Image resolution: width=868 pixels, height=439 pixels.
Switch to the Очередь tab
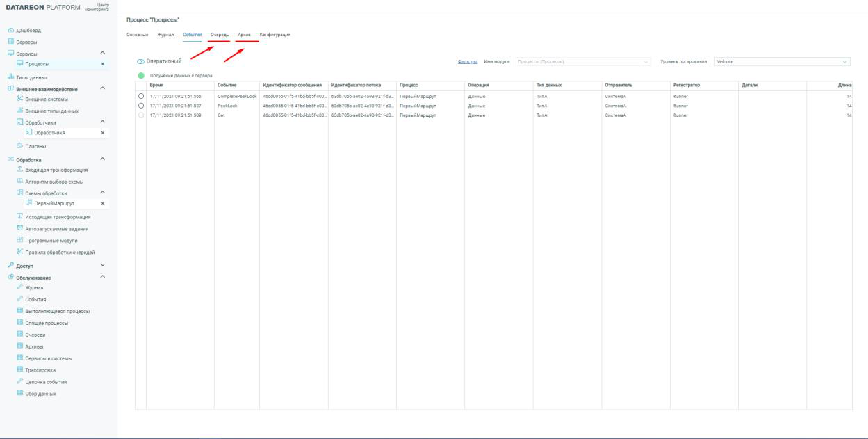(220, 35)
